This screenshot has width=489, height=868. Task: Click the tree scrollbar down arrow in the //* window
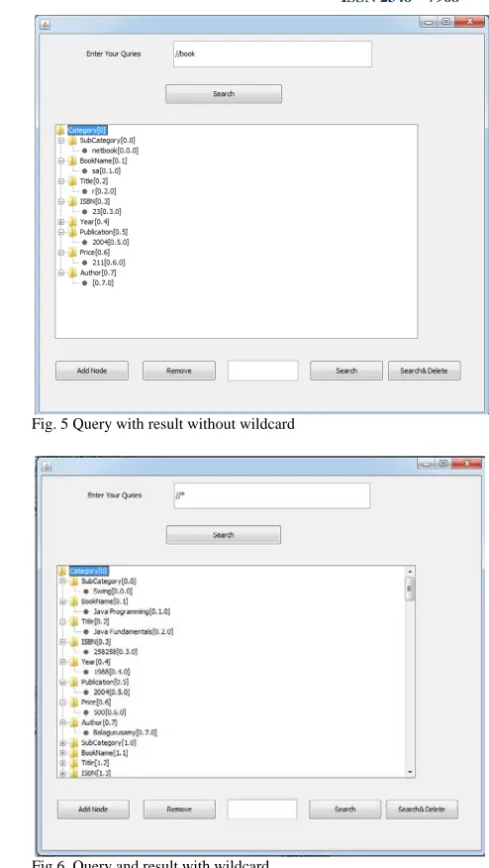pyautogui.click(x=410, y=772)
